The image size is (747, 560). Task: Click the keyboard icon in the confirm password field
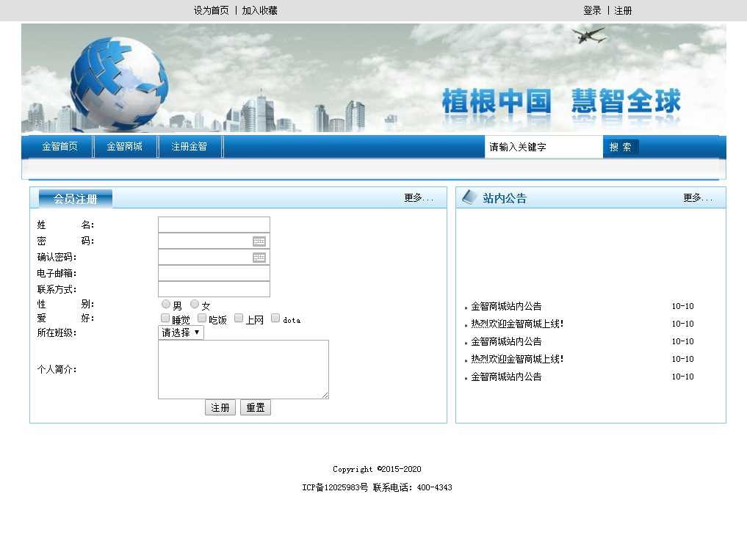259,257
